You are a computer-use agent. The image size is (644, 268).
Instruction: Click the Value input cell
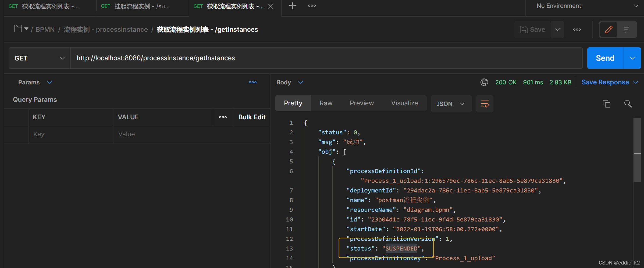pyautogui.click(x=191, y=134)
